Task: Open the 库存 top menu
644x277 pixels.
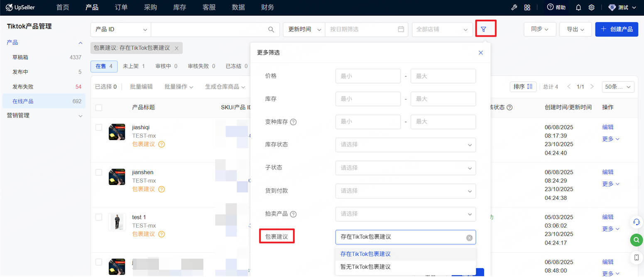Action: (x=180, y=7)
